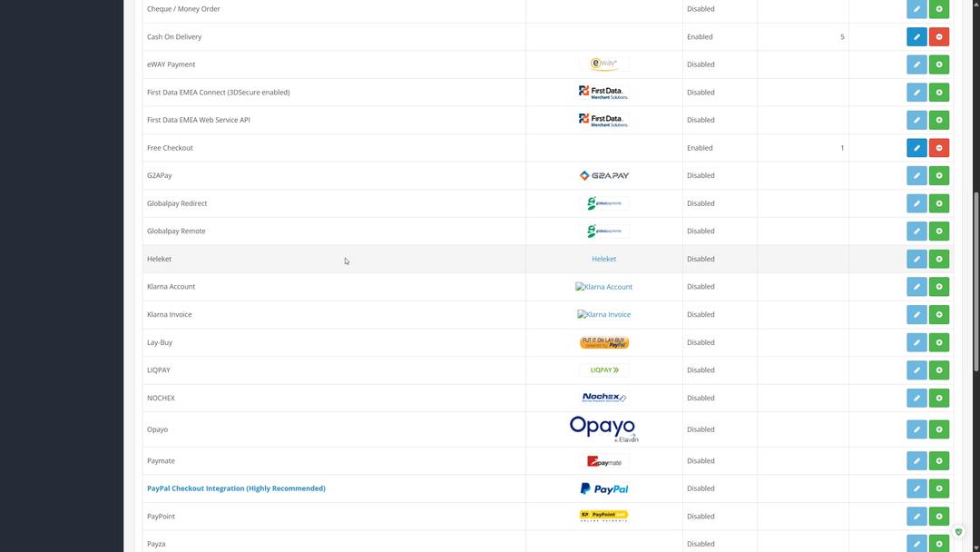Edit the Free Checkout payment settings
The width and height of the screenshot is (980, 552).
click(x=916, y=148)
